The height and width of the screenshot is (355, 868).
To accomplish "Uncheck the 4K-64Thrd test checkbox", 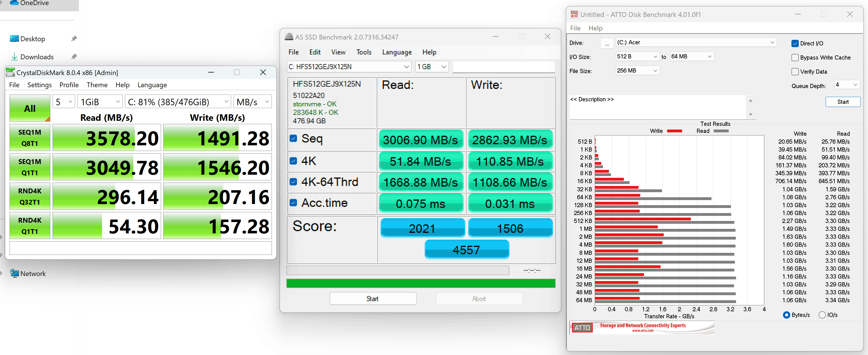I will 293,182.
